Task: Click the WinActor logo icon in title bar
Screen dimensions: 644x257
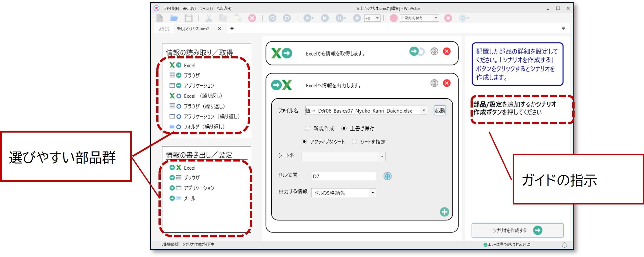Action: coord(157,8)
